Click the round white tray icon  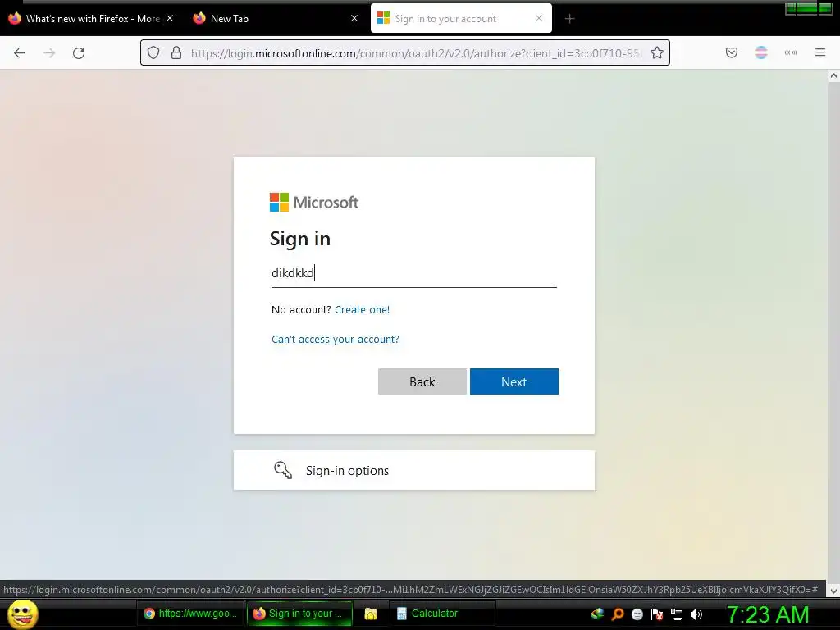pyautogui.click(x=637, y=614)
